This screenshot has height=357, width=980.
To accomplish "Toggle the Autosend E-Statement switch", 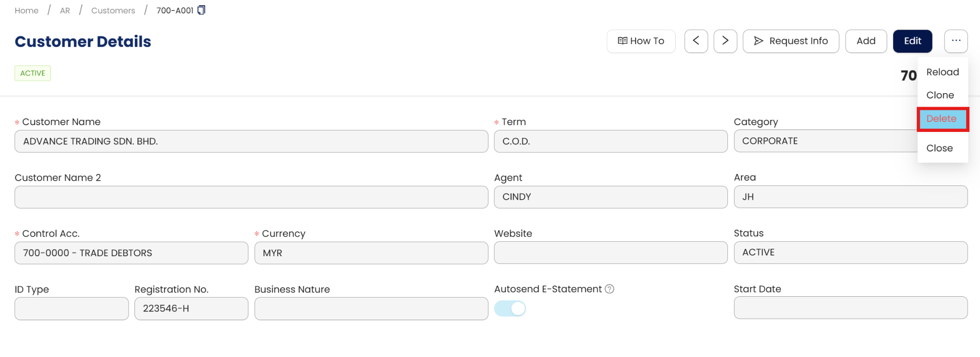I will tap(510, 309).
